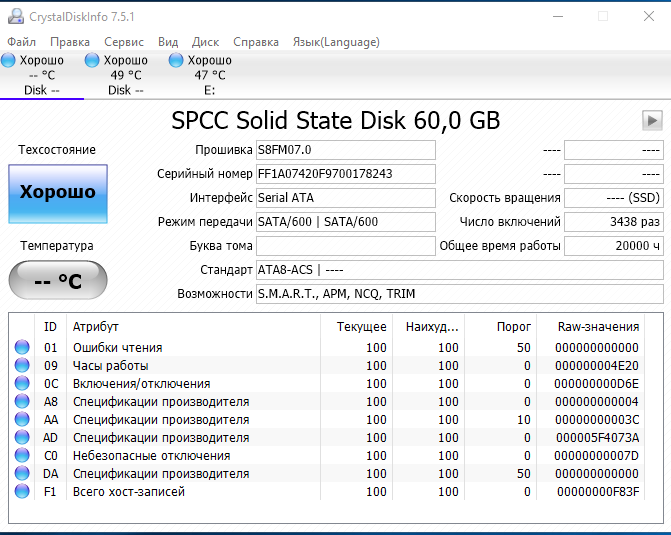Screen dimensions: 671x535
Task: Open the Диск menu
Action: [x=206, y=42]
